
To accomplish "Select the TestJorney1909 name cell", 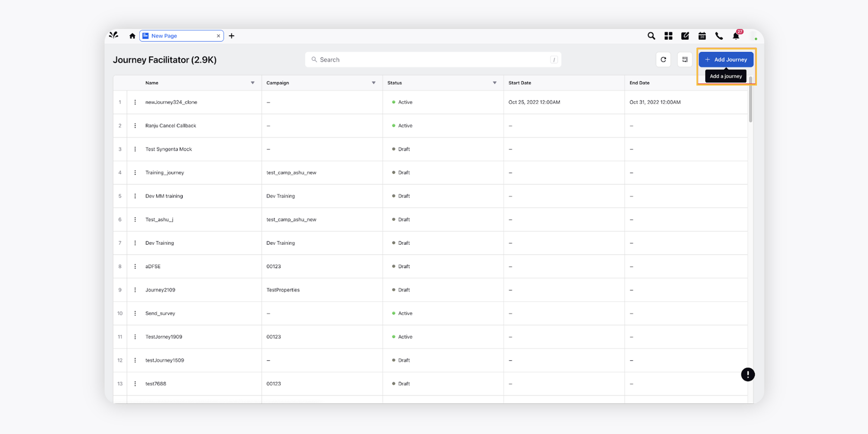I will (x=164, y=337).
